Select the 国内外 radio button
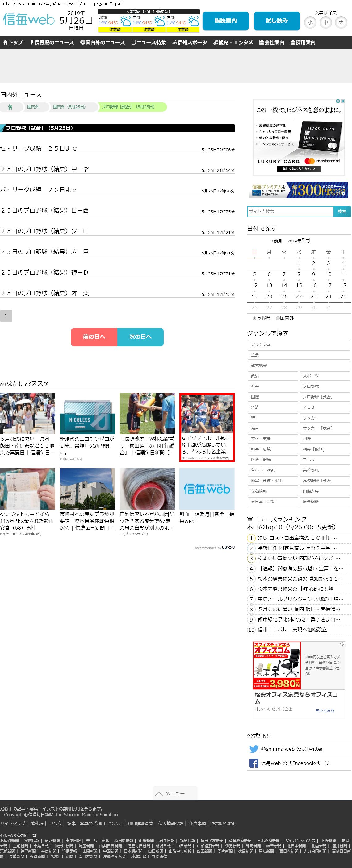 pyautogui.click(x=278, y=318)
